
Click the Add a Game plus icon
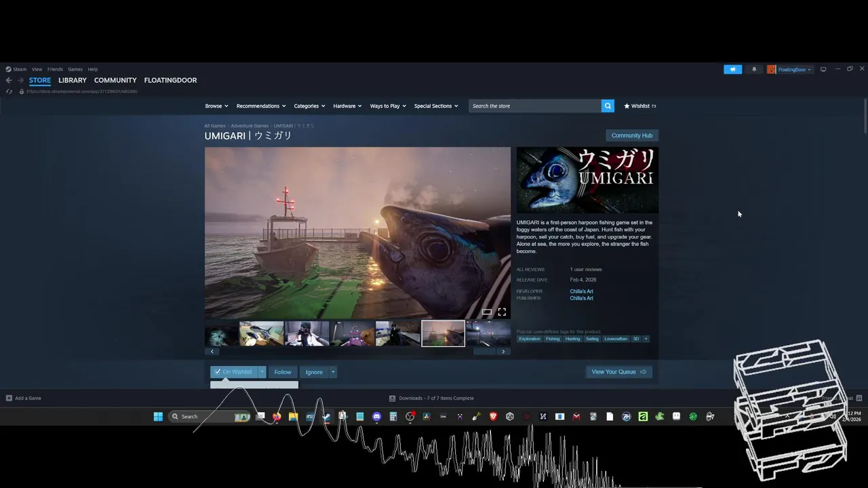coord(9,398)
